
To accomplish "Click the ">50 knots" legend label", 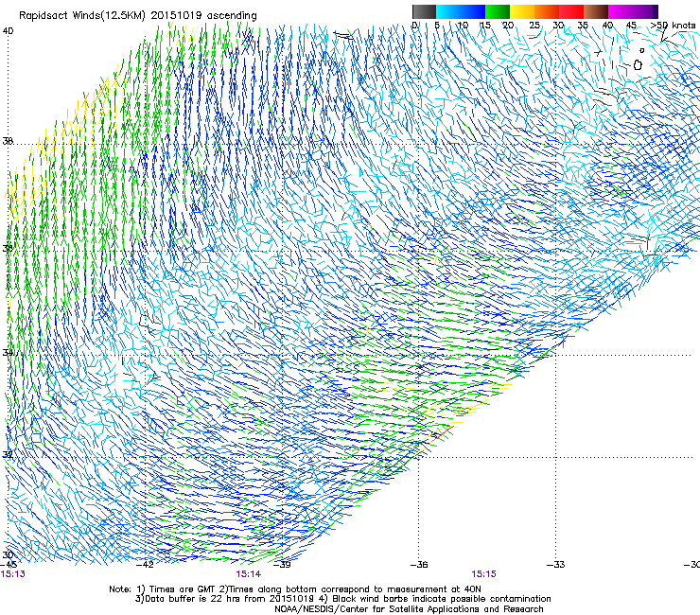I will tap(673, 26).
